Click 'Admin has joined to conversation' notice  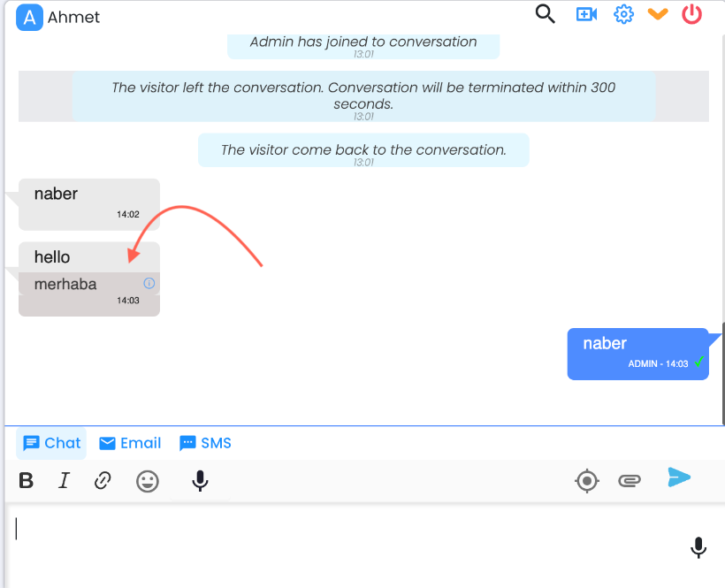point(363,45)
